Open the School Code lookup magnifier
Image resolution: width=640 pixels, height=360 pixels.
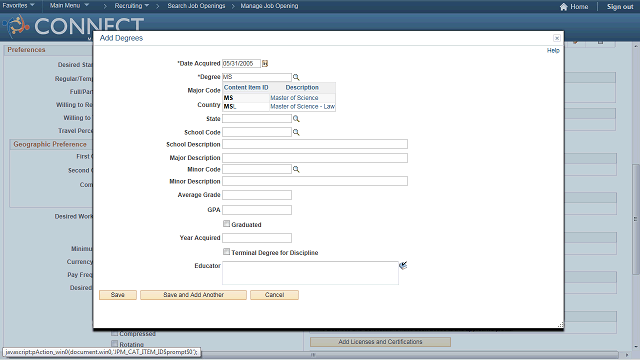point(296,132)
